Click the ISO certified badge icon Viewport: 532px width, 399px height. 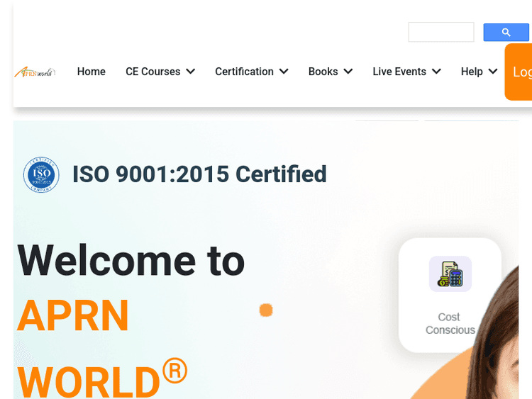pyautogui.click(x=41, y=174)
